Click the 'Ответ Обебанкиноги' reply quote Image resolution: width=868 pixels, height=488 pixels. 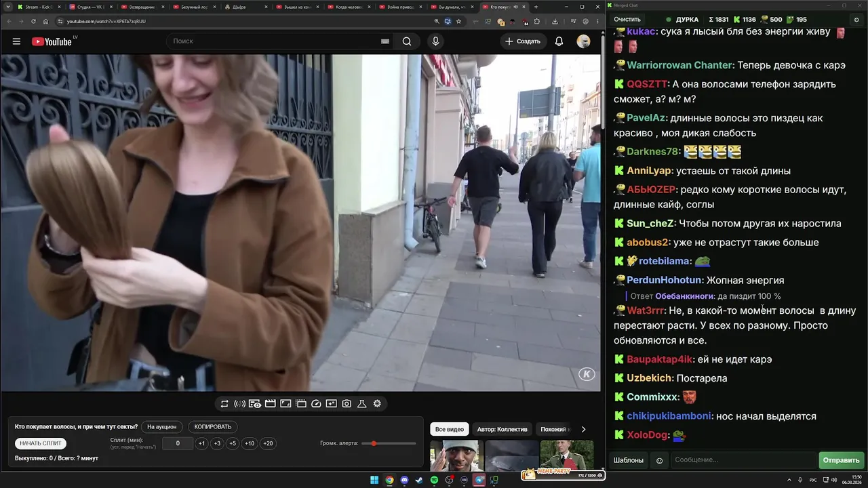705,296
